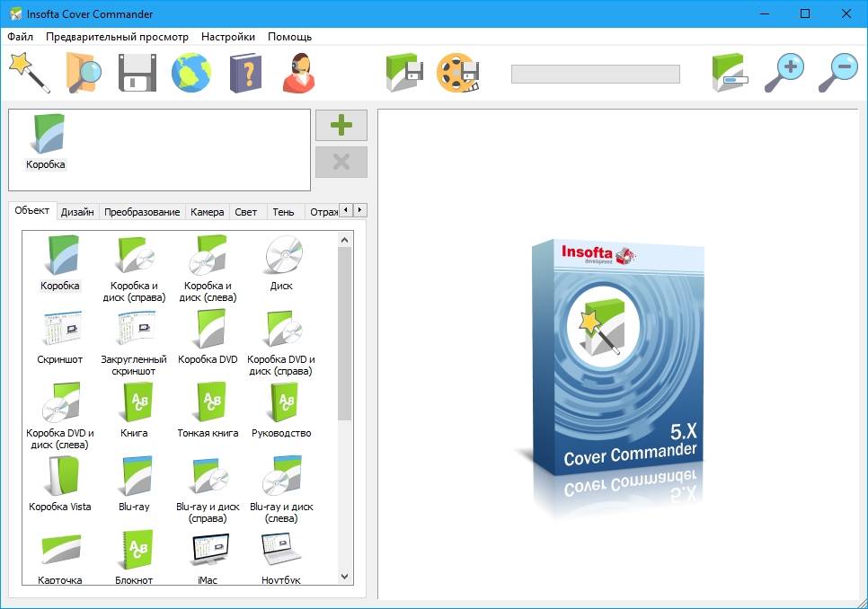Switch to the Тень tab
Image resolution: width=868 pixels, height=609 pixels.
pyautogui.click(x=283, y=212)
